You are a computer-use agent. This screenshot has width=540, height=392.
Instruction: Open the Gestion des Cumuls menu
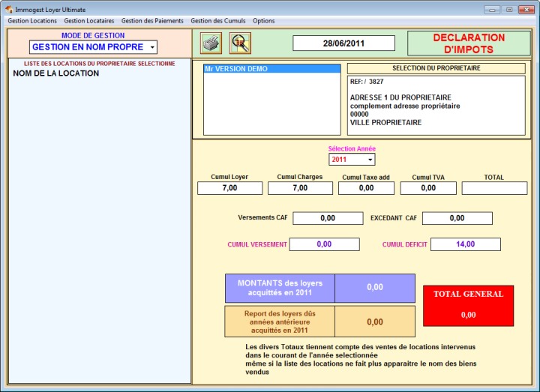[217, 21]
